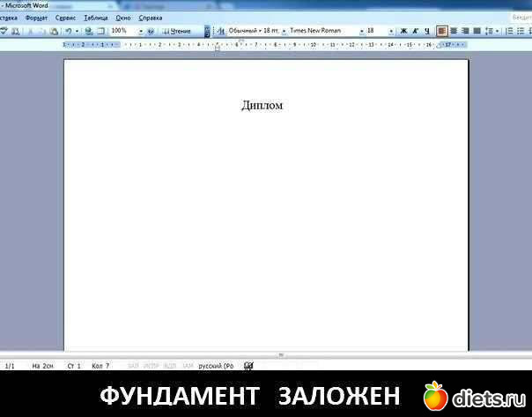Open the font size 18 dropdown
Image resolution: width=532 pixels, height=417 pixels.
coord(393,31)
